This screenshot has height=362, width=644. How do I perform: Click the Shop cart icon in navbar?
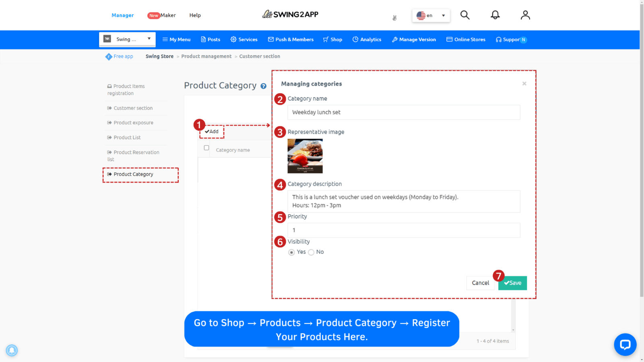click(326, 39)
